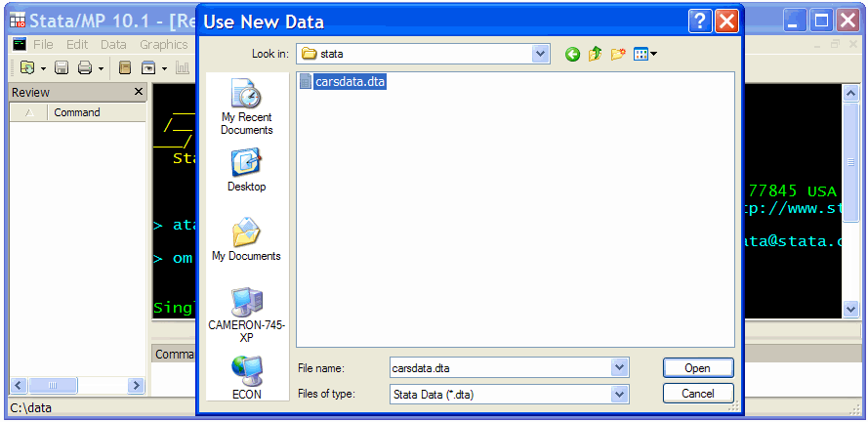
Task: Click the ECON network location icon
Action: [247, 377]
